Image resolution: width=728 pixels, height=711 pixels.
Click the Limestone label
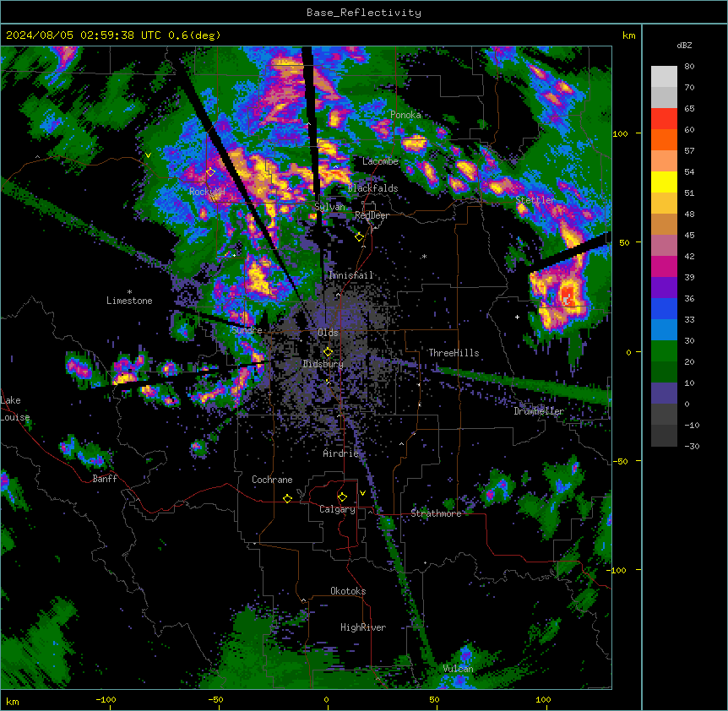tap(129, 301)
